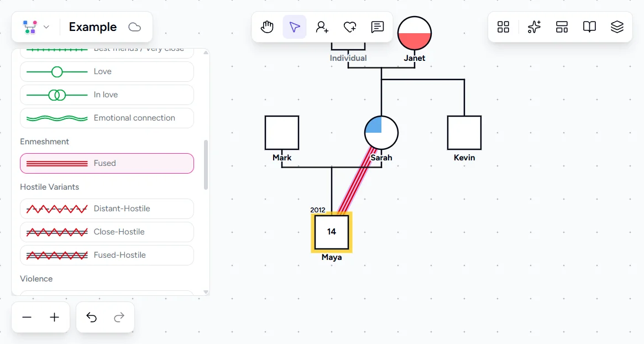Click the Violence section heading
This screenshot has height=344, width=644.
tap(36, 279)
